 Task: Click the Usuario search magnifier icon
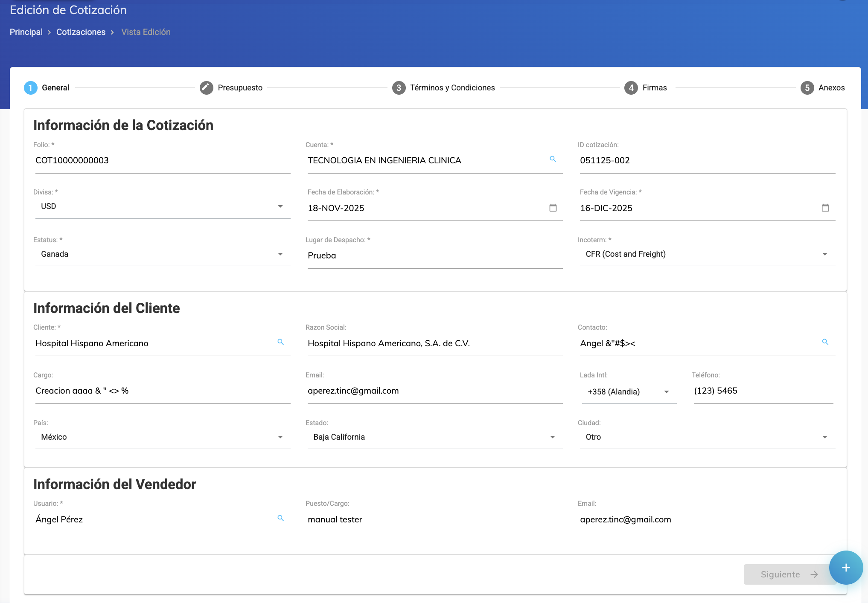(280, 518)
